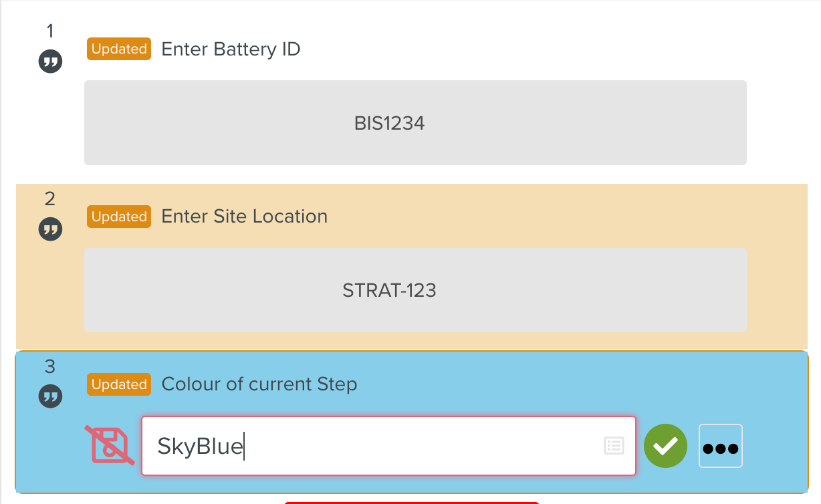
Task: Click the Updated badge on step 3
Action: pos(119,384)
